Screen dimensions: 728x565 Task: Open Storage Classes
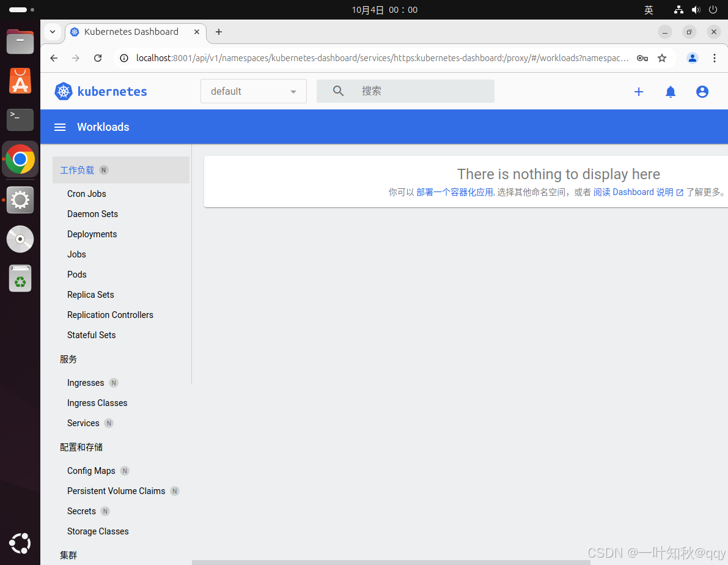pyautogui.click(x=98, y=531)
